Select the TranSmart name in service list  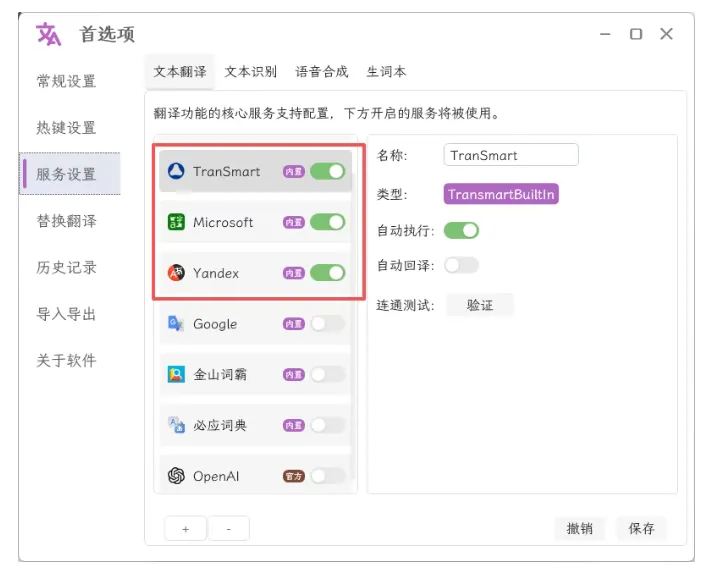coord(226,172)
